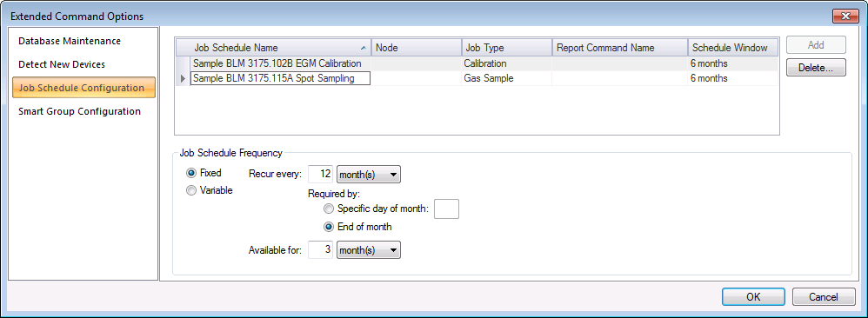Click the Add button
Viewport: 868px width, 318px height.
pos(816,45)
